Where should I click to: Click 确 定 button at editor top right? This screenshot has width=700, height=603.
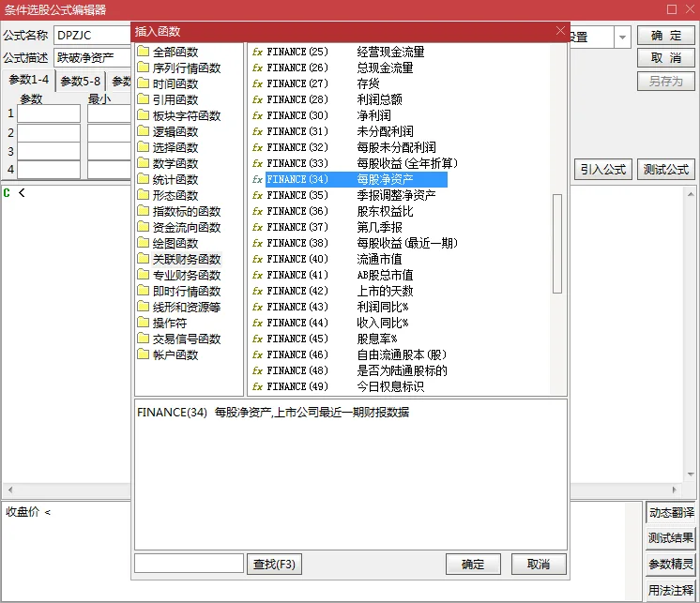coord(666,36)
